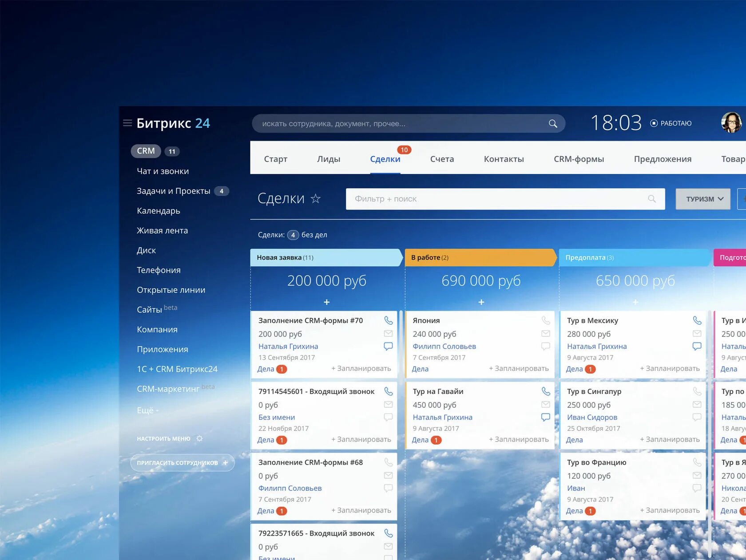Select the В работе stage header

point(481,257)
